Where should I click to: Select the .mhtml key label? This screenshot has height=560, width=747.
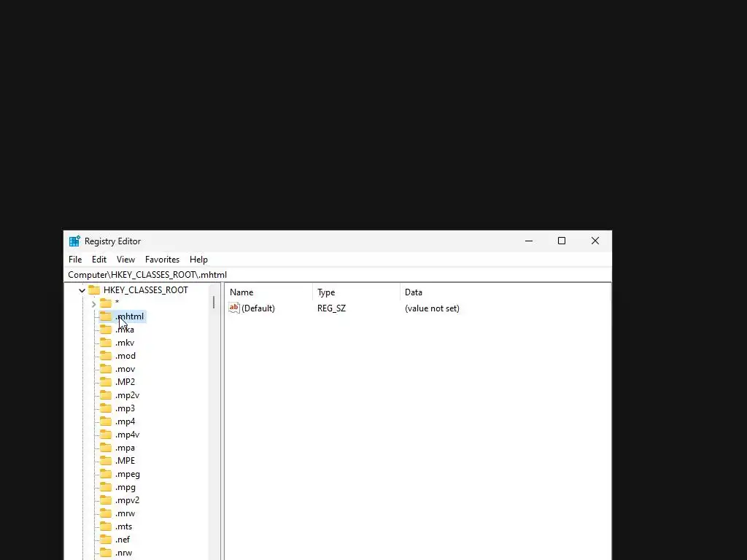pyautogui.click(x=130, y=316)
